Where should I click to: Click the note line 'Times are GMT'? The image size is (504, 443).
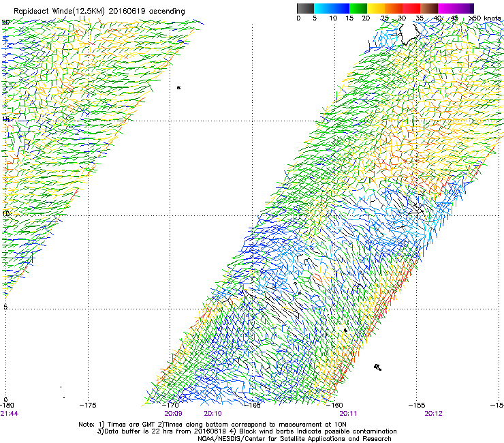[x=131, y=425]
